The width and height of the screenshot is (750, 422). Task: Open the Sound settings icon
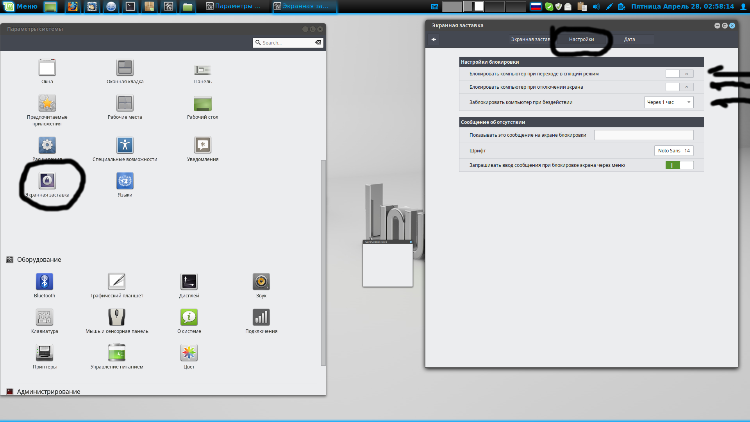[x=261, y=281]
